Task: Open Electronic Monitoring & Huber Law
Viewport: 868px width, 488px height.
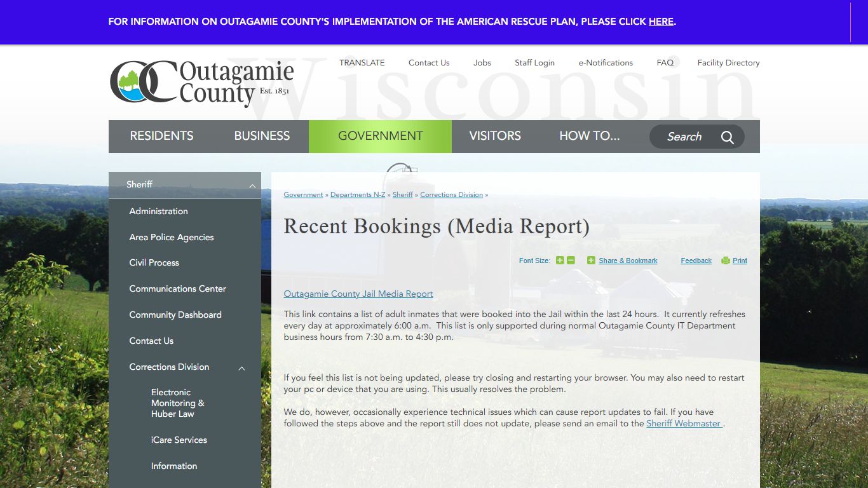Action: pos(178,403)
